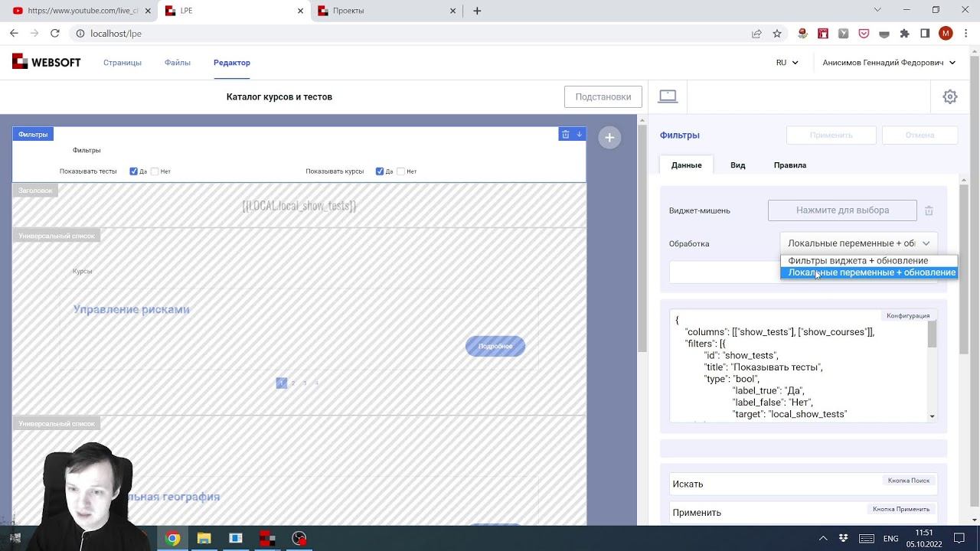Open the Анисимов Геннадий Федорович user menu

click(x=889, y=63)
